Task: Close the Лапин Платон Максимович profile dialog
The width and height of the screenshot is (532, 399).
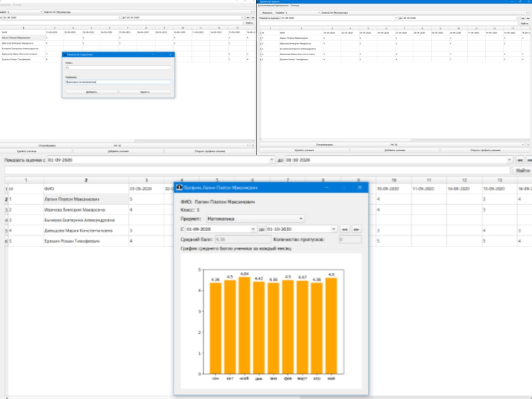Action: pos(360,187)
